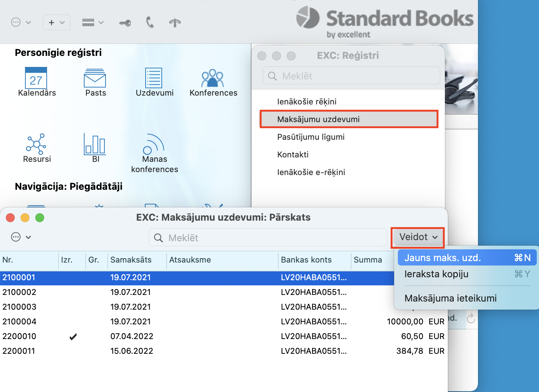Open the Uzdevumi tasks icon
Image resolution: width=539 pixels, height=392 pixels.
click(154, 78)
